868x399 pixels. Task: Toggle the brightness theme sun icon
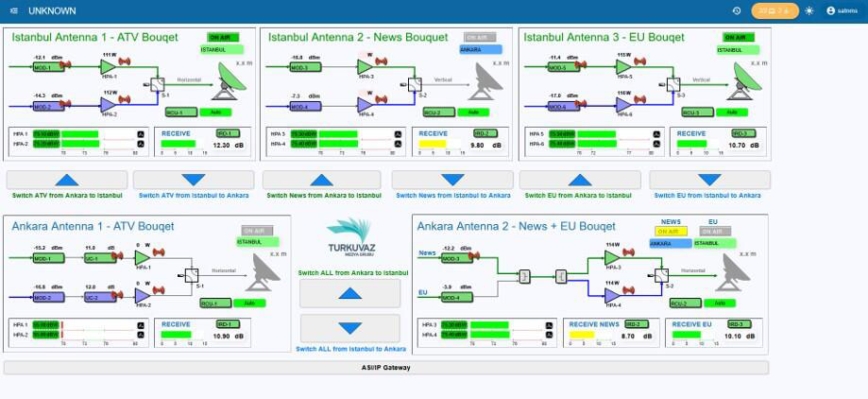(x=808, y=10)
